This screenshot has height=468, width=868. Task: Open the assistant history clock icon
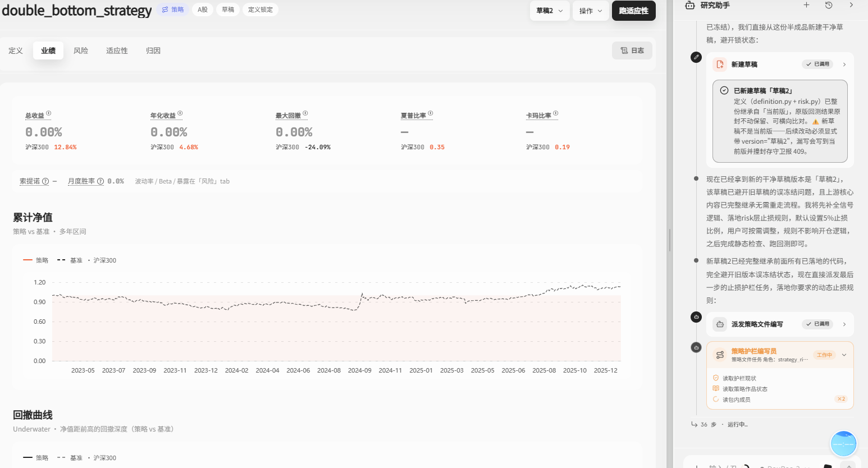coord(829,5)
